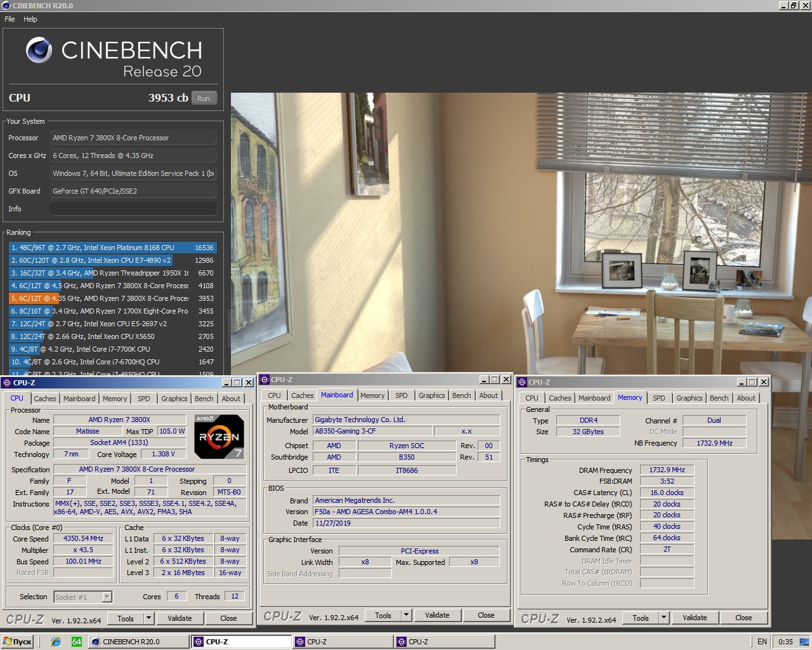Click the AB350-Gaming 3-CF model field
Viewport: 812px width, 650px height.
coord(373,432)
